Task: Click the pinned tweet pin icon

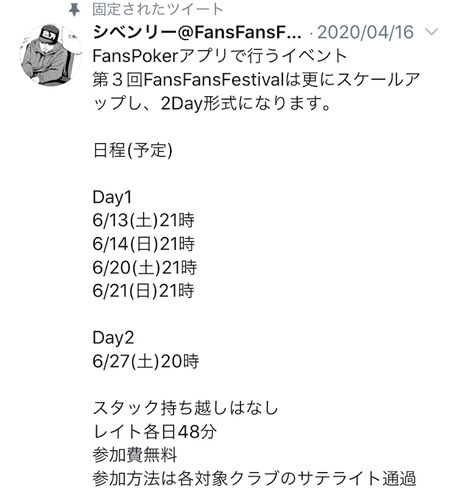Action: click(74, 10)
